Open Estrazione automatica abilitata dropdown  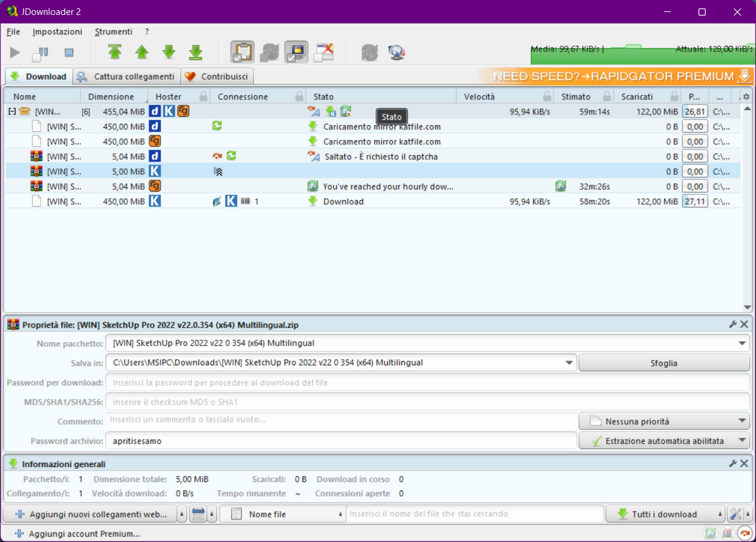click(664, 441)
